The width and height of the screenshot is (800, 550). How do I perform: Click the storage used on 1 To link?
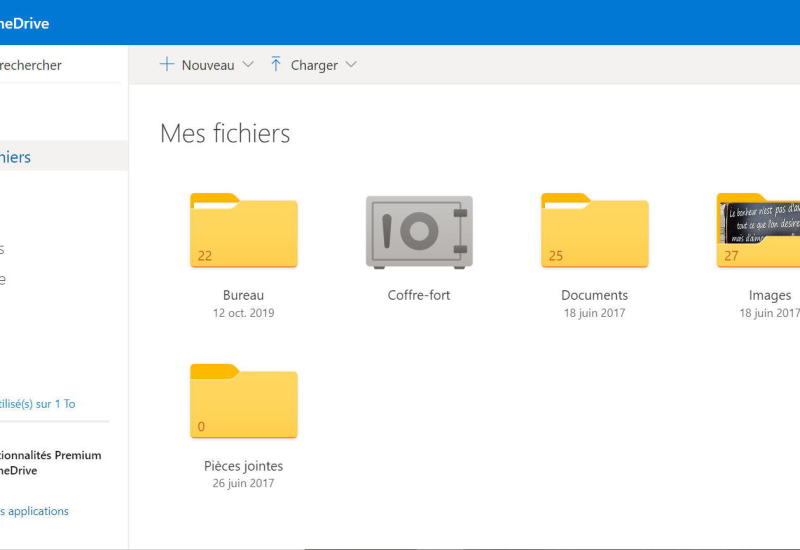click(37, 404)
